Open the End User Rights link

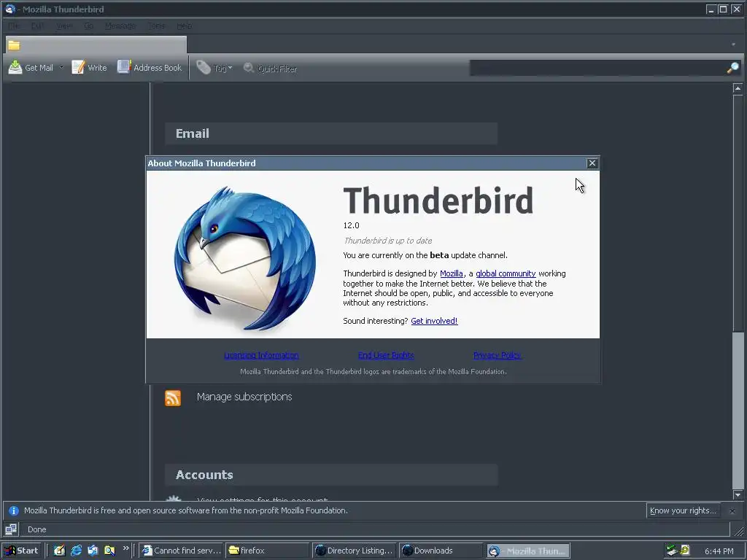(386, 355)
